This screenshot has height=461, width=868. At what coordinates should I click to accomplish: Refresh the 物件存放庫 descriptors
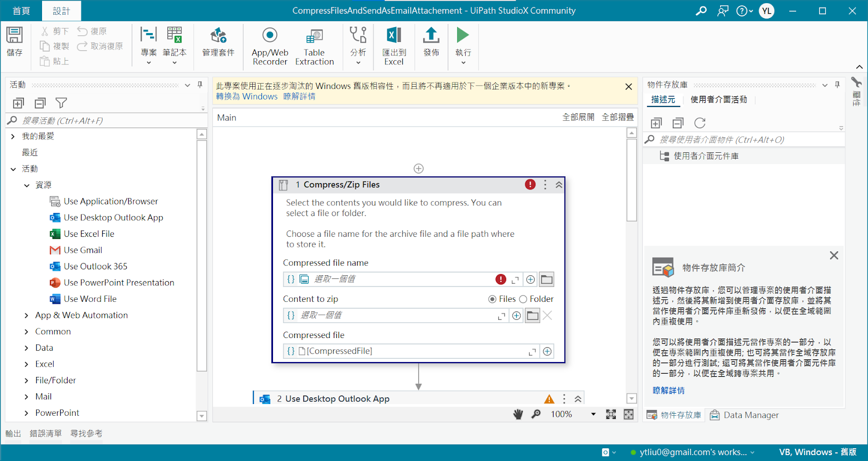pos(700,123)
